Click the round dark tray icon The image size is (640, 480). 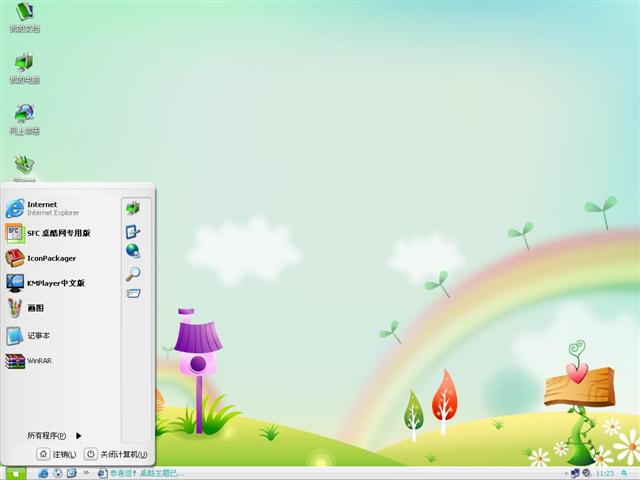click(587, 473)
